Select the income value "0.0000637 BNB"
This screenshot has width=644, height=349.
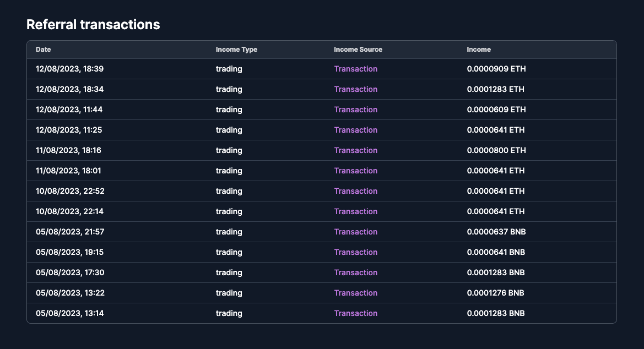pos(496,232)
